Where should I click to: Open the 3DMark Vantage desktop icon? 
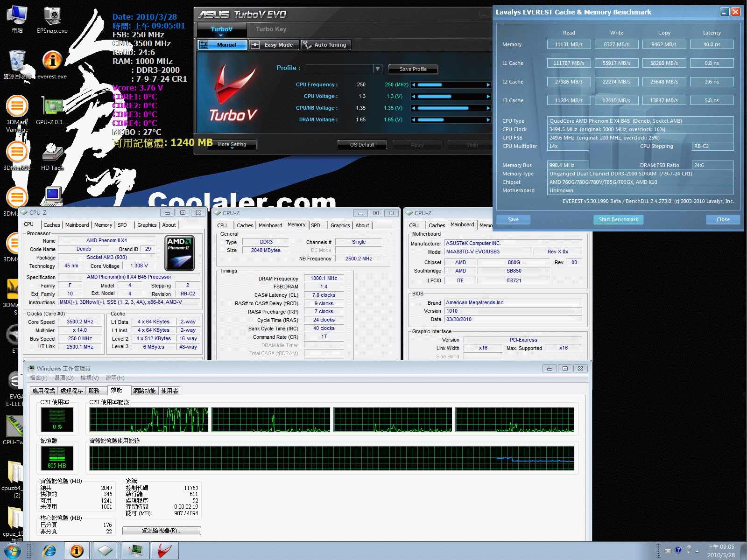17,113
